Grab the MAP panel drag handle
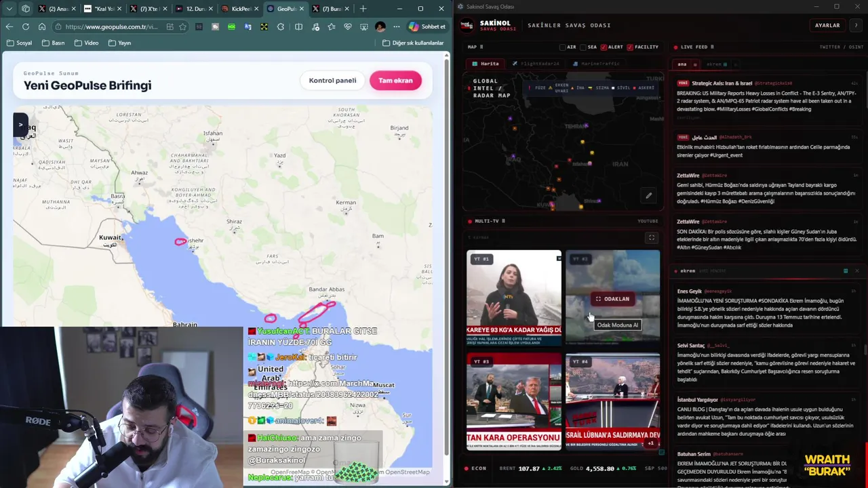 tap(481, 47)
